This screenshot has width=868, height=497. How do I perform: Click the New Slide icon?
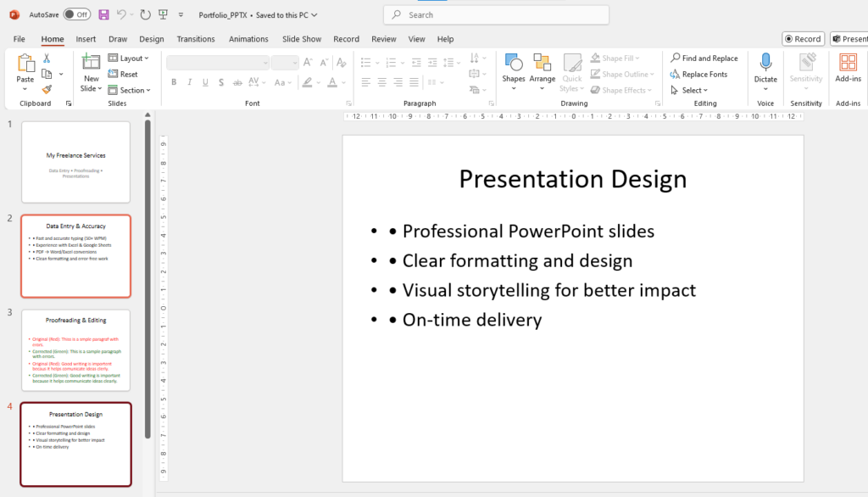tap(91, 62)
